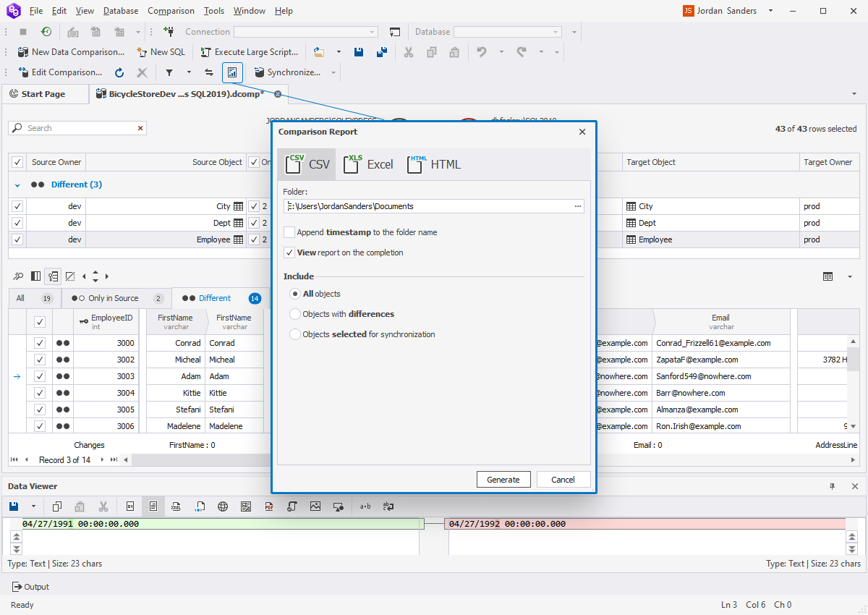Open the comparison filter icon
Screen dimensions: 868x615
[x=170, y=72]
